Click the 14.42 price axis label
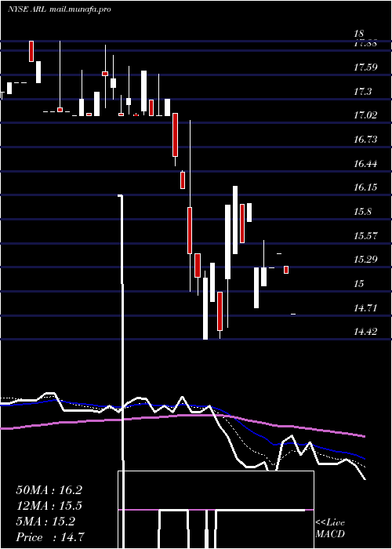 click(x=365, y=332)
